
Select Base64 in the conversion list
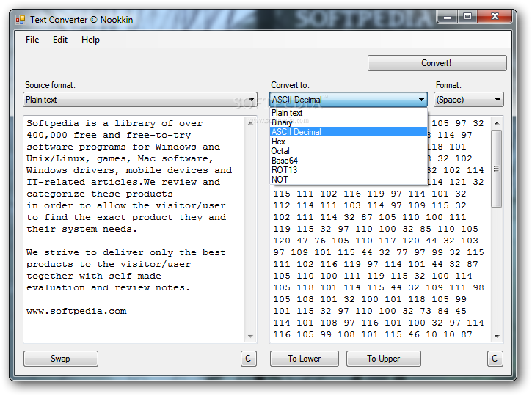click(x=349, y=161)
